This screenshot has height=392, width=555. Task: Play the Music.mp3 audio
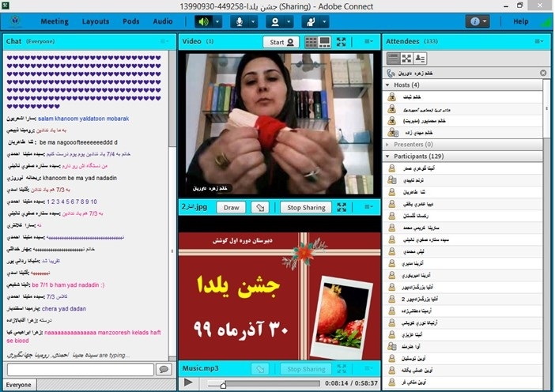188,383
